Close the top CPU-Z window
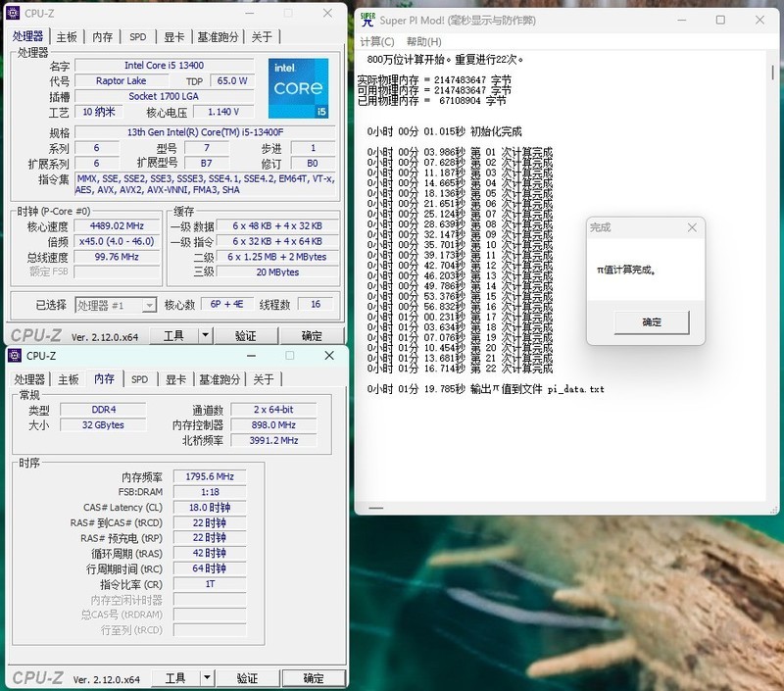 coord(327,13)
